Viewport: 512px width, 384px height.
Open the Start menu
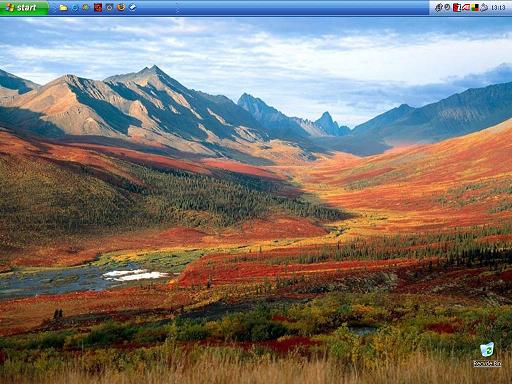(24, 8)
